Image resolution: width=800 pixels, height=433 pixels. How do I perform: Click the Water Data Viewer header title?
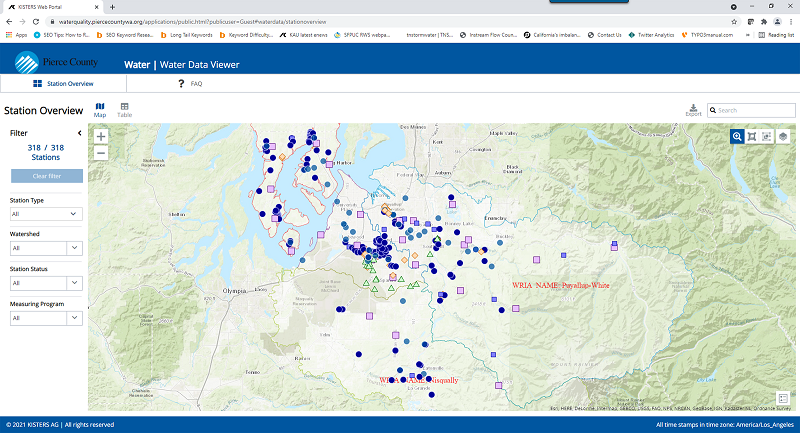click(x=199, y=65)
